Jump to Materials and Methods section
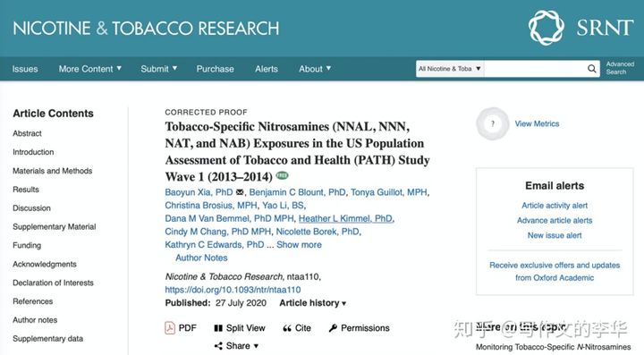This screenshot has width=644, height=355. pyautogui.click(x=53, y=171)
